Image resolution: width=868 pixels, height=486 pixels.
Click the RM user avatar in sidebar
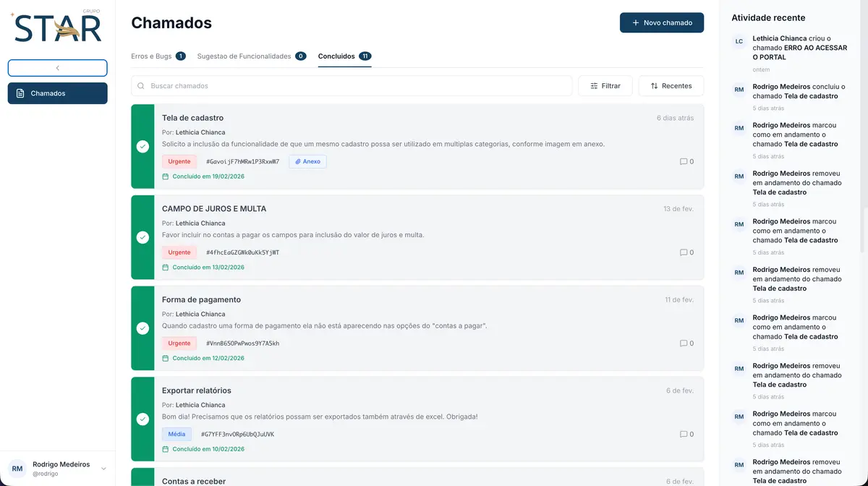pyautogui.click(x=17, y=469)
